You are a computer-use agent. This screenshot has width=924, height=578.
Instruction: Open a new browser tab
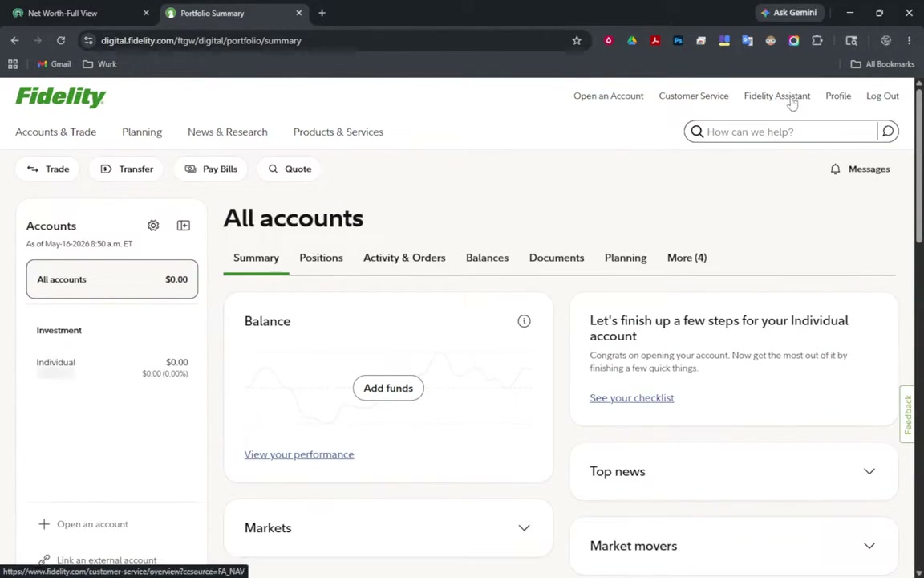click(322, 13)
